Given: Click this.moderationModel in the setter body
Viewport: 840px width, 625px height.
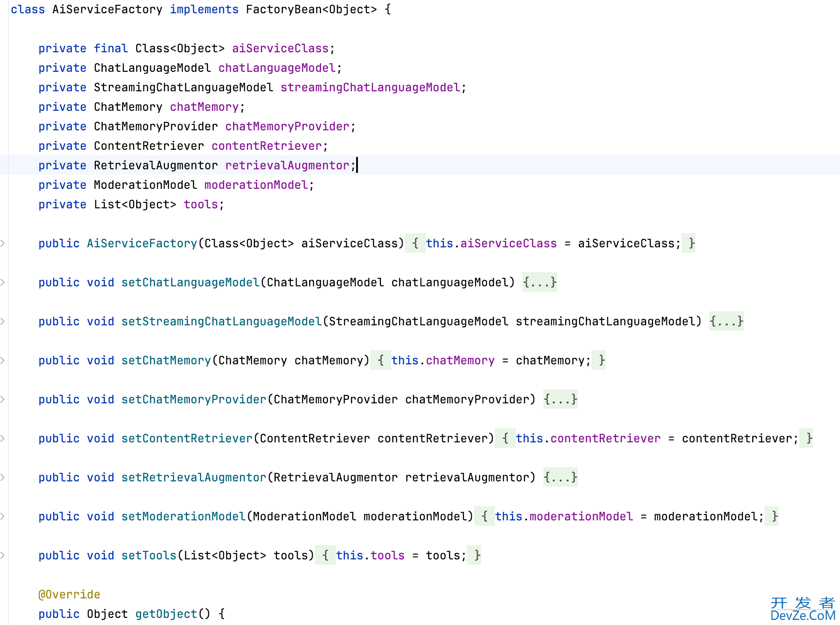Looking at the screenshot, I should point(564,516).
